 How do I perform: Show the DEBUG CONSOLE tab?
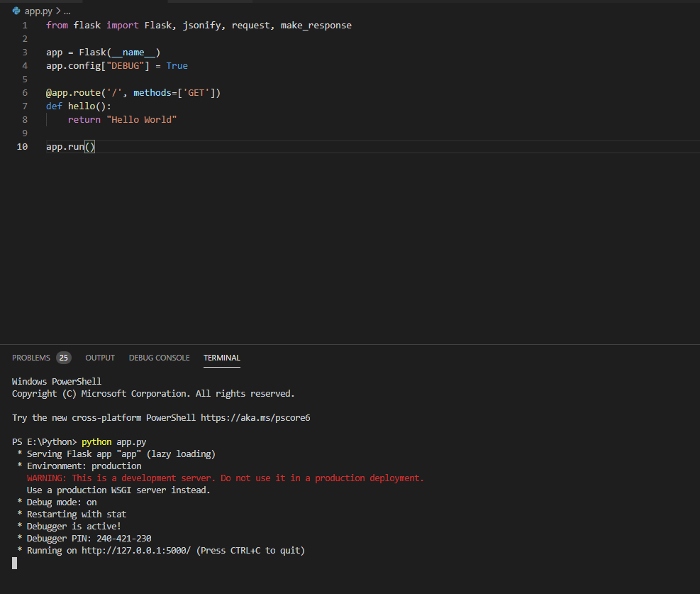tap(159, 358)
